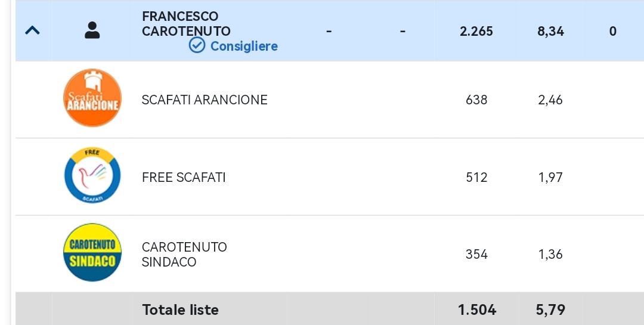Viewport: 644px width, 325px height.
Task: Open the Scafati Arancione orange logo
Action: (92, 98)
